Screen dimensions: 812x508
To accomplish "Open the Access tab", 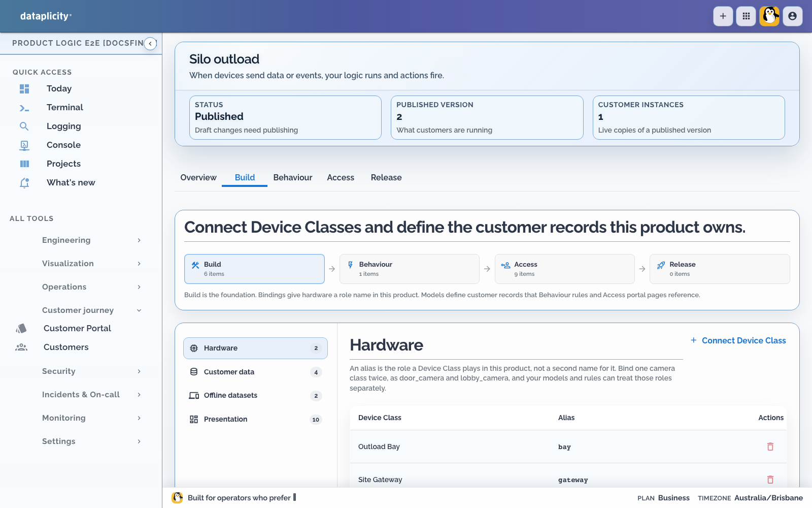I will tap(341, 178).
